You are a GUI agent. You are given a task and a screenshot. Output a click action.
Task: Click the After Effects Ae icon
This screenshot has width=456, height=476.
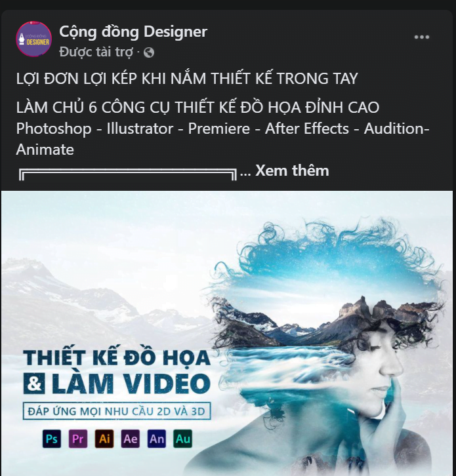[x=131, y=439]
